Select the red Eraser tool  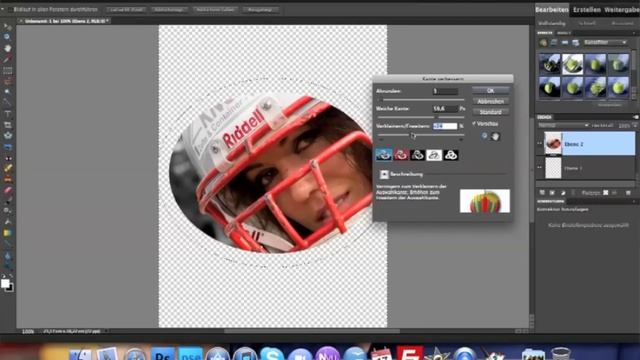7,190
